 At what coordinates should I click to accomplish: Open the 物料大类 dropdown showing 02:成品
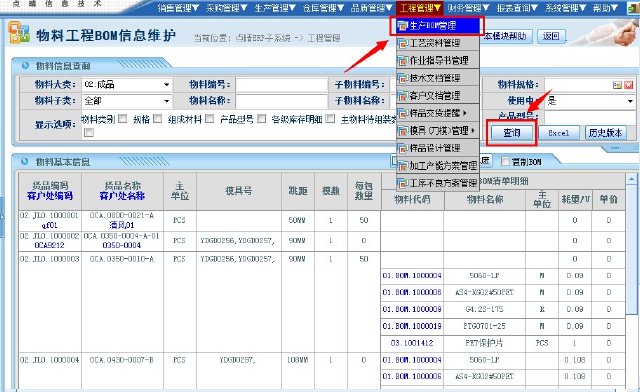coord(127,85)
